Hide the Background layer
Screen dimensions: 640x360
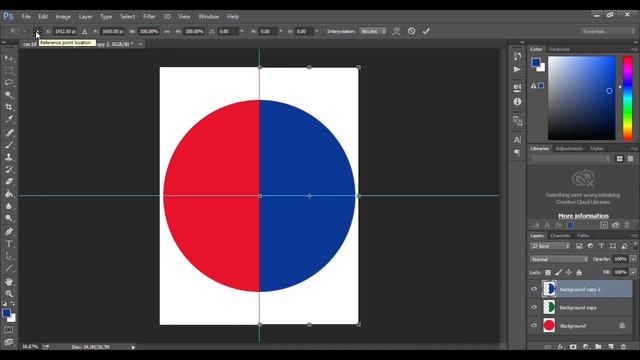(x=534, y=325)
